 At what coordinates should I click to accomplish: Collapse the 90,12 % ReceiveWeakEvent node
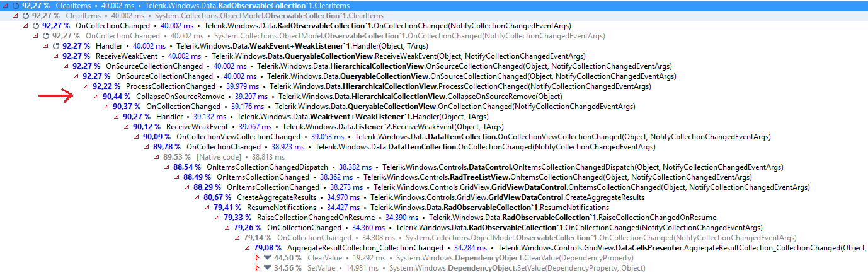[x=127, y=127]
